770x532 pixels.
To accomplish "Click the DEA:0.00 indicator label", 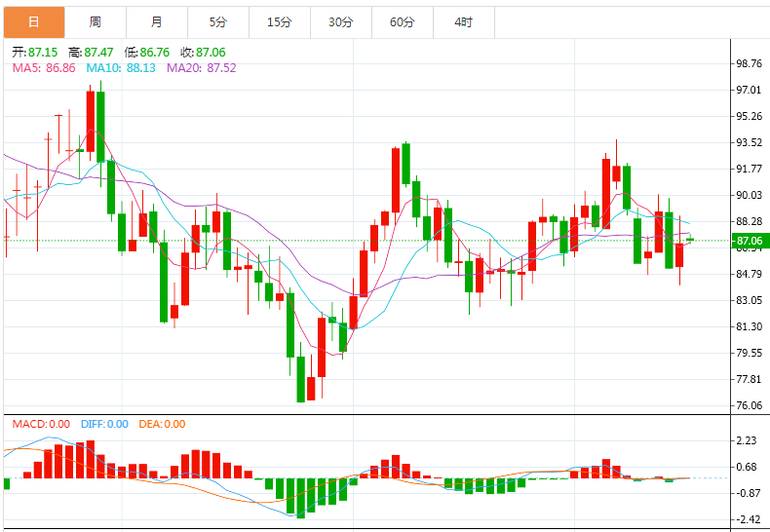I will 162,424.
